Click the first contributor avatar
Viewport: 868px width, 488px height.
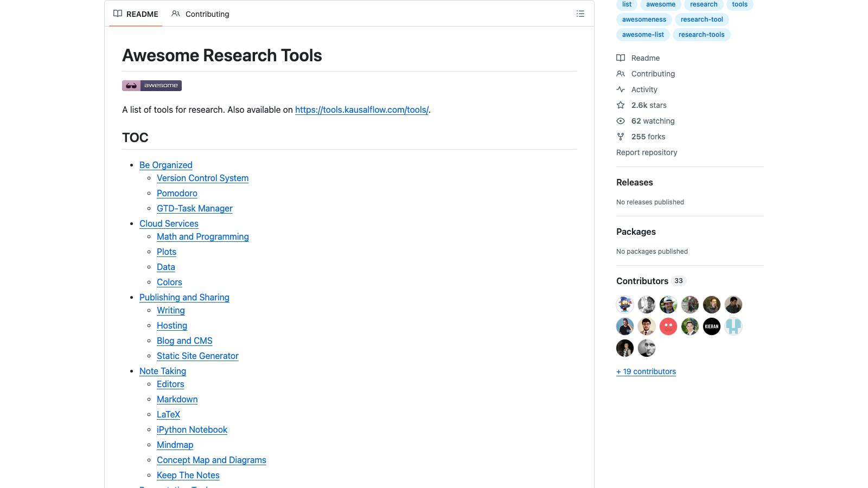[x=624, y=304]
